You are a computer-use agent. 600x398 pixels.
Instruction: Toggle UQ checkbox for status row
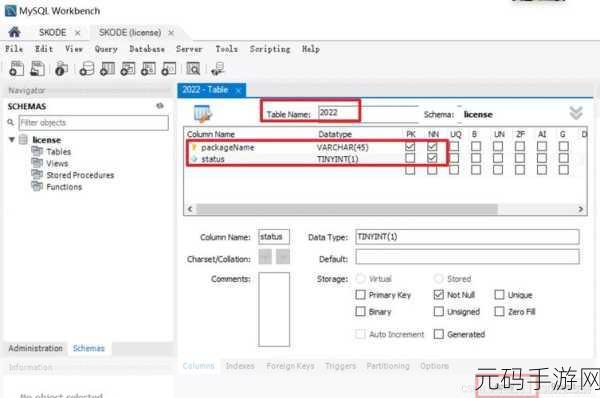click(454, 158)
